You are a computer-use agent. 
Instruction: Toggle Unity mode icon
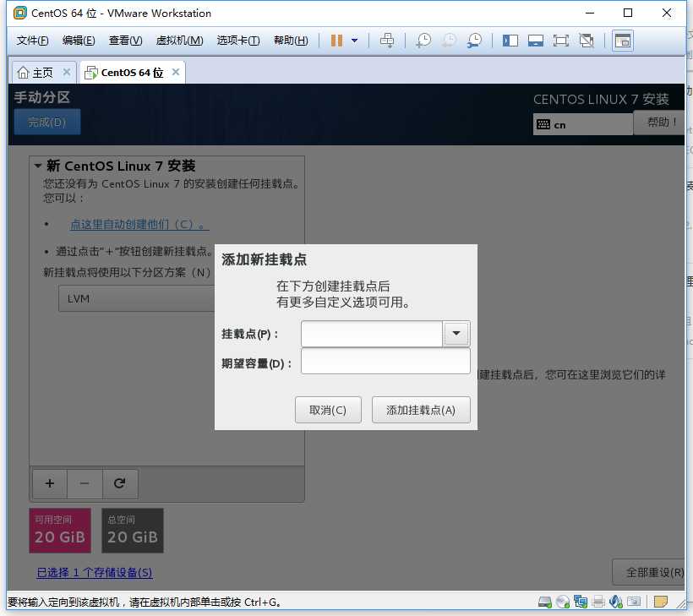tap(587, 41)
